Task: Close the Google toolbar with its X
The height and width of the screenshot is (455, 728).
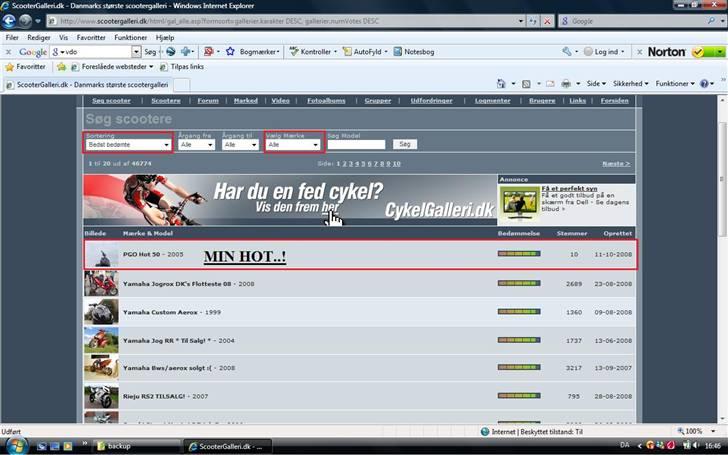Action: point(8,52)
